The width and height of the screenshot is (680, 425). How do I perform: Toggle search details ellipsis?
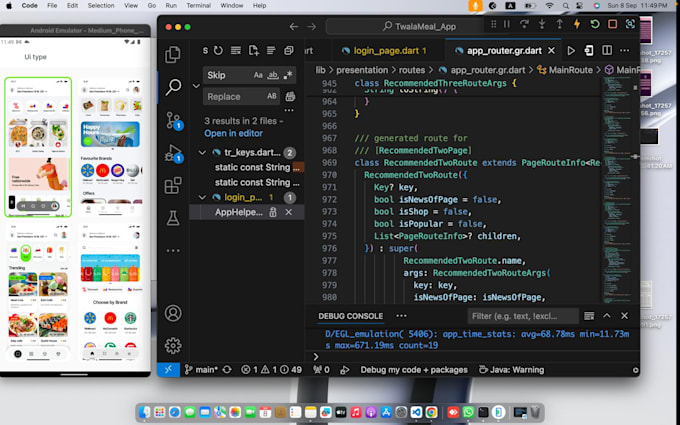click(289, 110)
